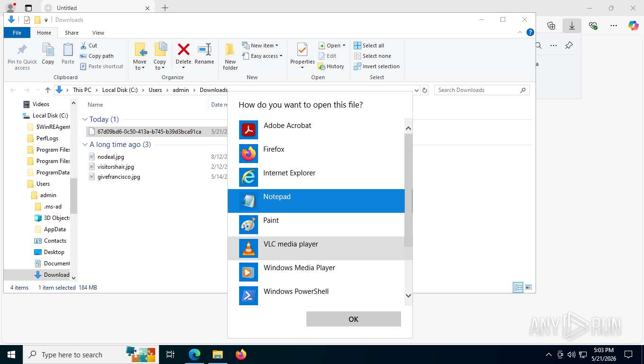Select PerfLogs folder in navigation tree
The height and width of the screenshot is (364, 644).
pyautogui.click(x=47, y=138)
